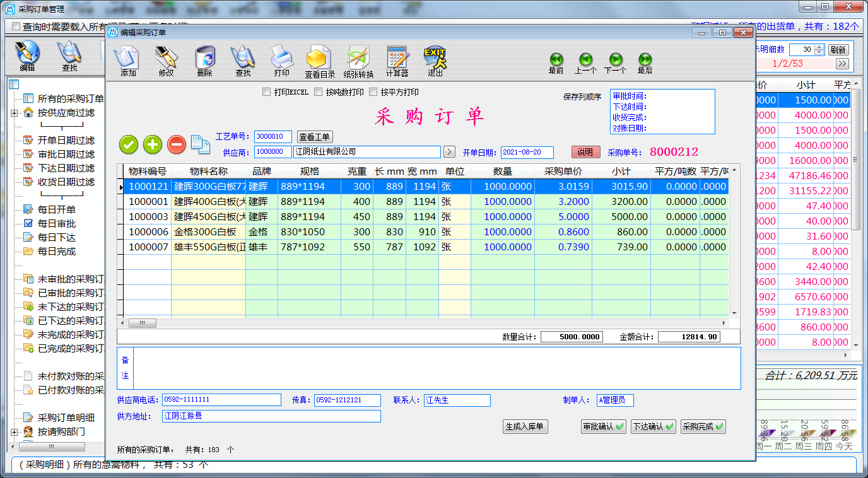Click the copy document icon beside the minus icon

(200, 144)
